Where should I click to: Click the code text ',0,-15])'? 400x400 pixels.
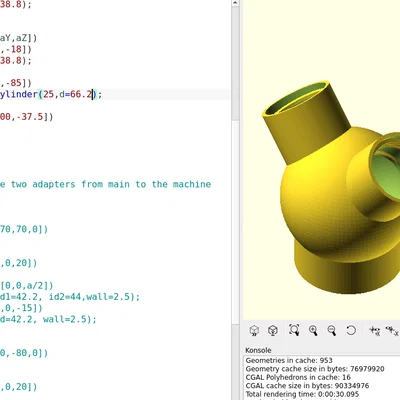tap(21, 308)
